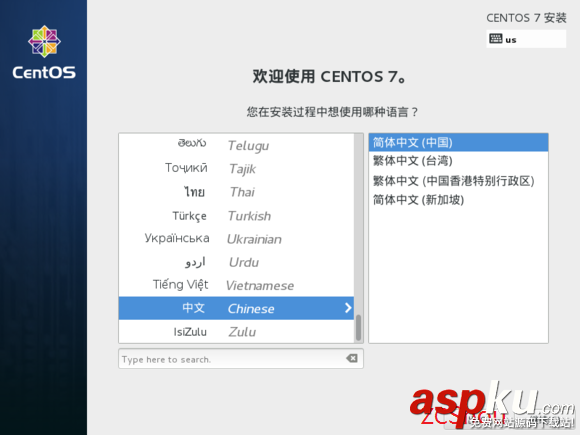
Task: Select Ukrainian language row
Action: (x=236, y=239)
